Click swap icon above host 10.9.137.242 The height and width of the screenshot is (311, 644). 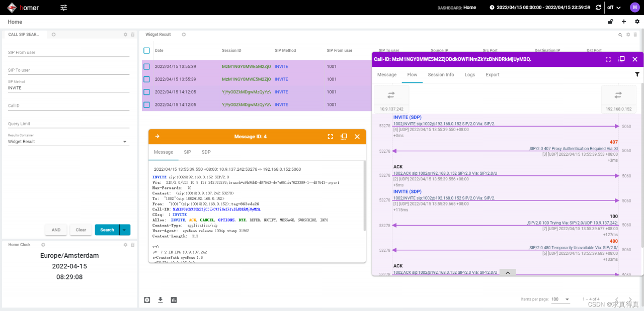tap(391, 95)
